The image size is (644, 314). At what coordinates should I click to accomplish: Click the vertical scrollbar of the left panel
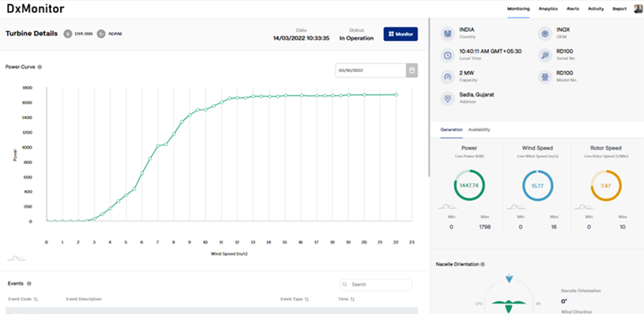429,98
